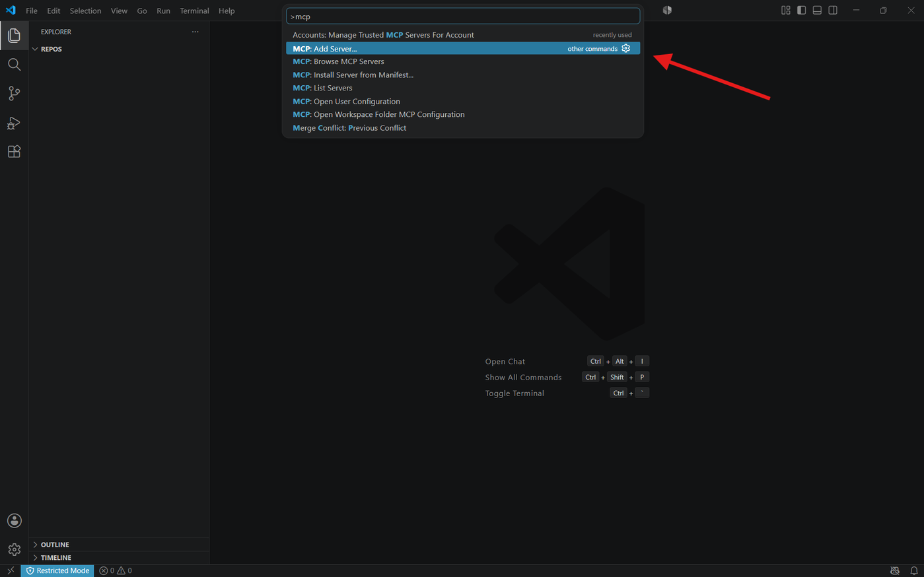Click the command palette input containing >mcp
Viewport: 924px width, 577px height.
pyautogui.click(x=463, y=17)
